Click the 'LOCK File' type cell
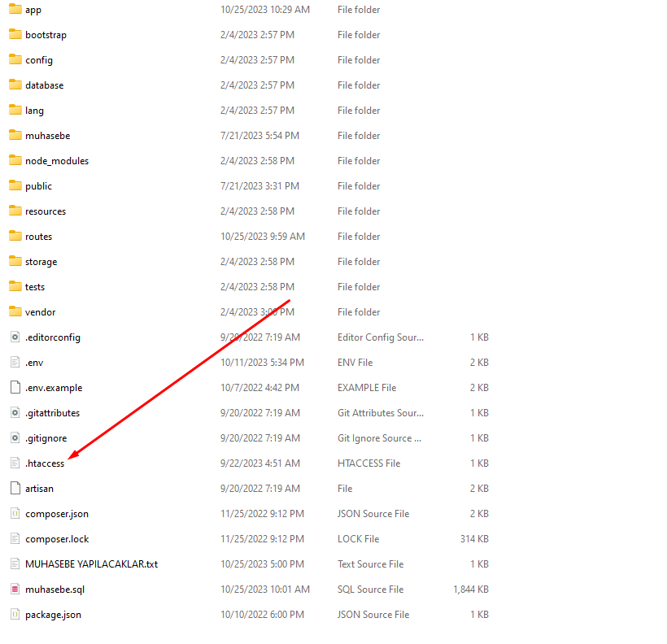This screenshot has width=667, height=644. point(358,539)
